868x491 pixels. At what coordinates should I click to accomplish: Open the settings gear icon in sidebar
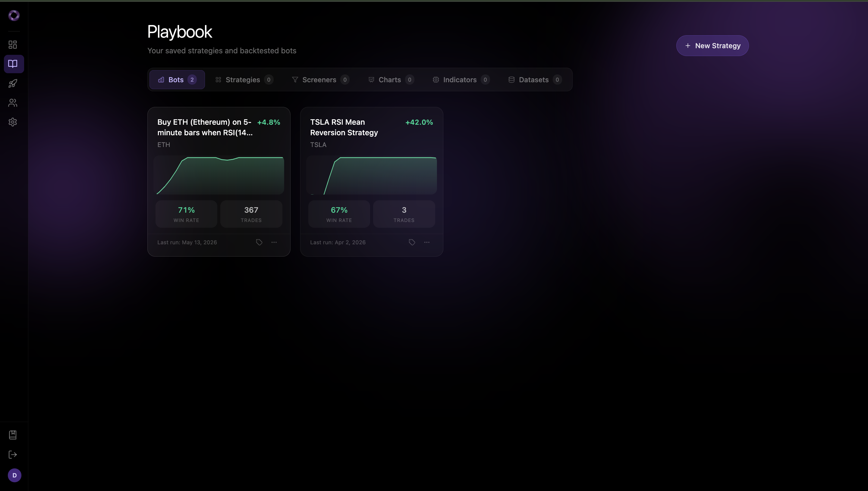pos(13,122)
